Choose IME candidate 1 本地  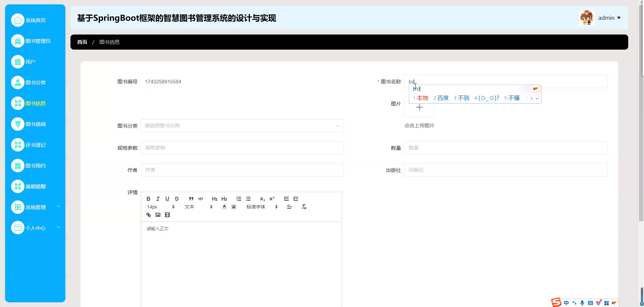tap(421, 98)
